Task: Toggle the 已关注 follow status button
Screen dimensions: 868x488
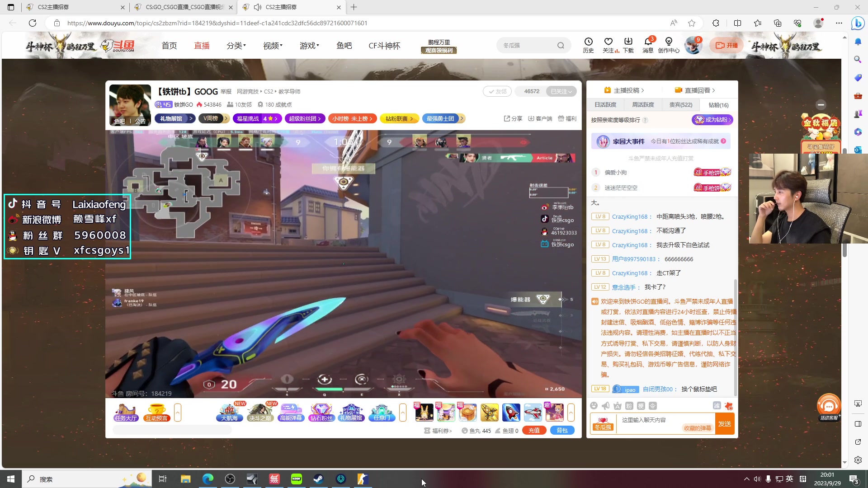Action: pyautogui.click(x=561, y=91)
